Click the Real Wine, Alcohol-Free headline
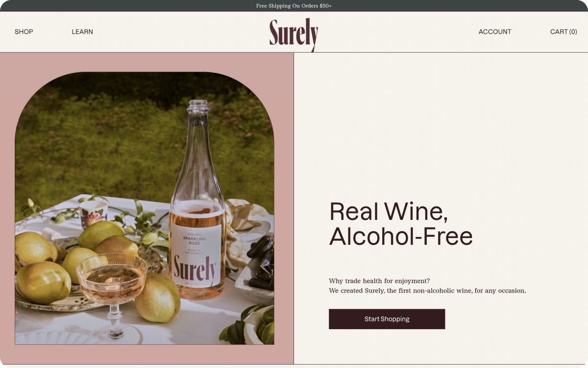The width and height of the screenshot is (588, 368). coord(401,224)
